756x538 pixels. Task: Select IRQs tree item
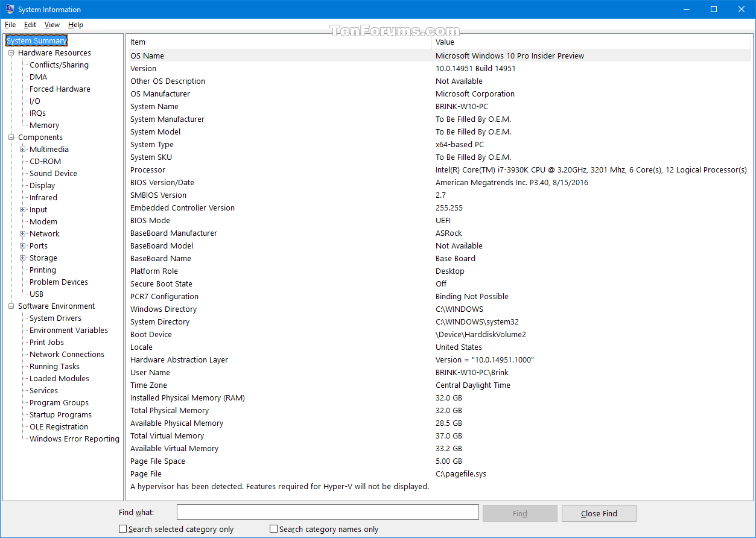[37, 113]
